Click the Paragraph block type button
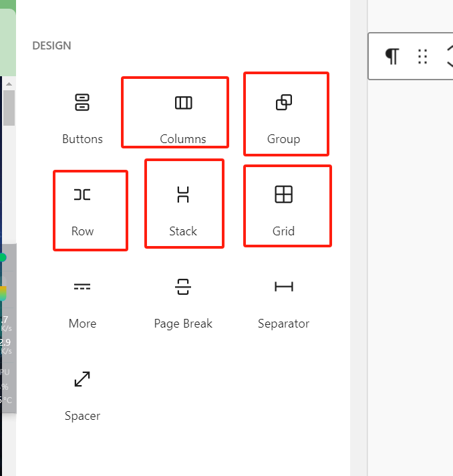The height and width of the screenshot is (476, 453). coord(392,57)
